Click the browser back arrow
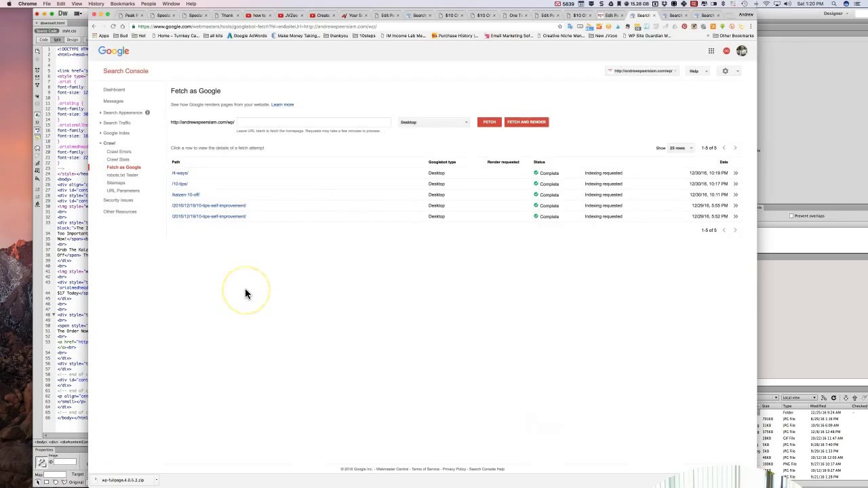Viewport: 868px width, 488px height. click(x=96, y=26)
